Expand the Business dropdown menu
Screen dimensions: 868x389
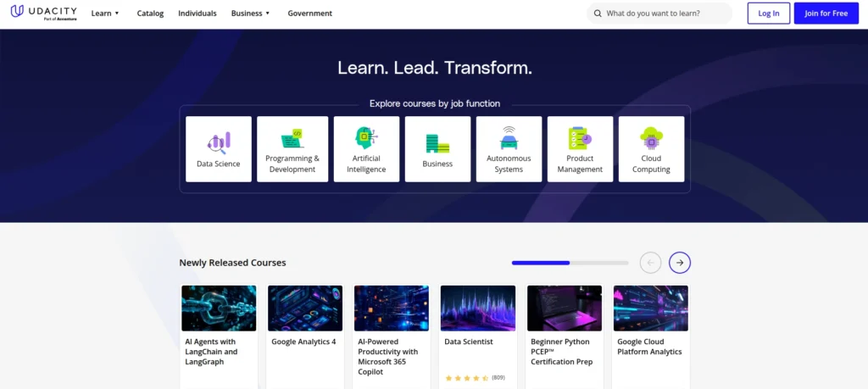(250, 14)
